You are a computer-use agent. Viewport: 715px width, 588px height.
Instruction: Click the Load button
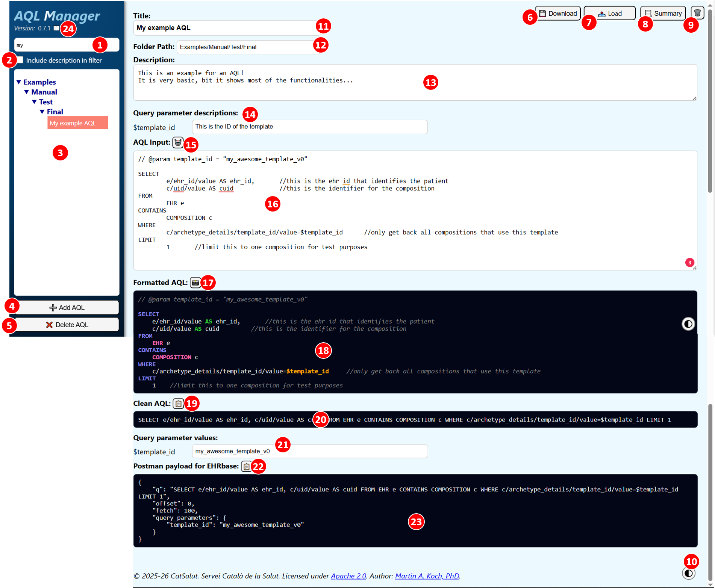point(609,14)
